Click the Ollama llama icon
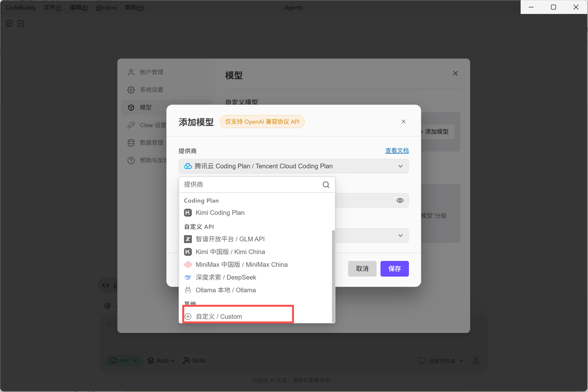 pyautogui.click(x=188, y=290)
